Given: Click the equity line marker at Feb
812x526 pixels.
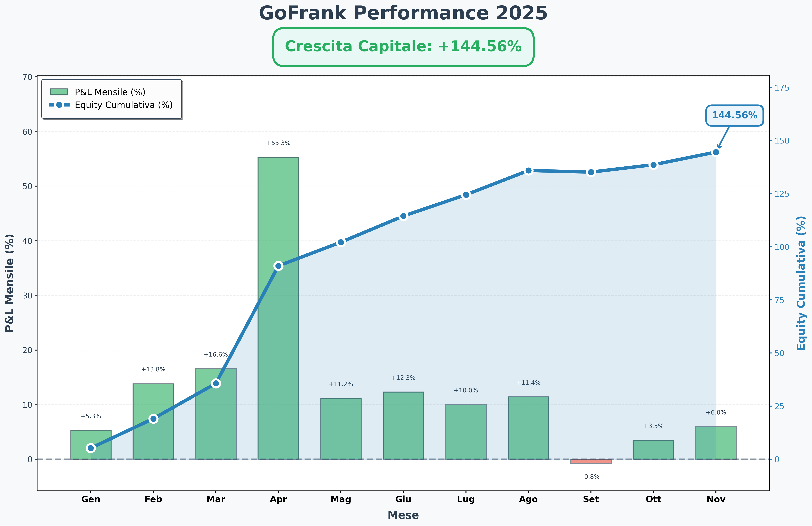Looking at the screenshot, I should pyautogui.click(x=153, y=419).
